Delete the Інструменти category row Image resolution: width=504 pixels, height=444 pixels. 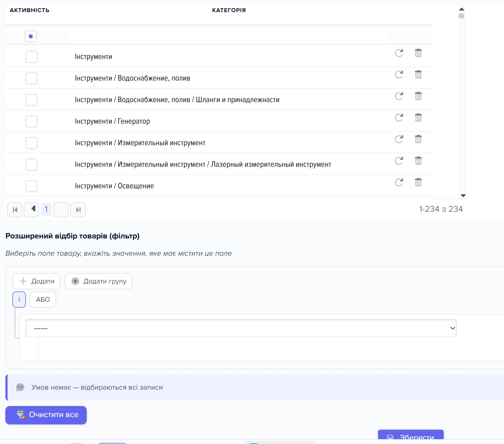pyautogui.click(x=418, y=53)
